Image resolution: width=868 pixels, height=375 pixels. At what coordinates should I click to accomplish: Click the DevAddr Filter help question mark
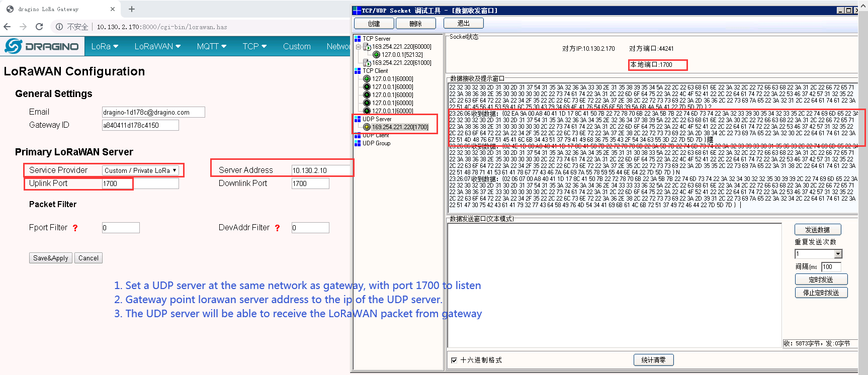point(277,228)
